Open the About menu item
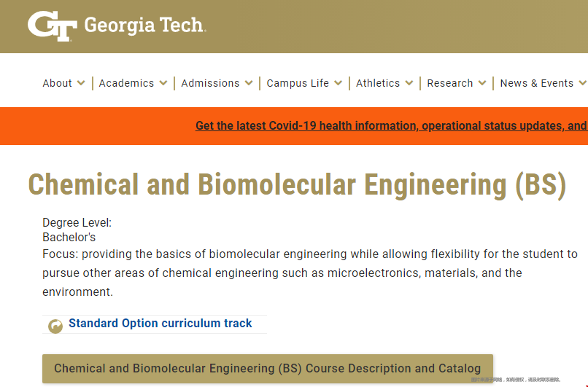The height and width of the screenshot is (387, 588). (57, 83)
